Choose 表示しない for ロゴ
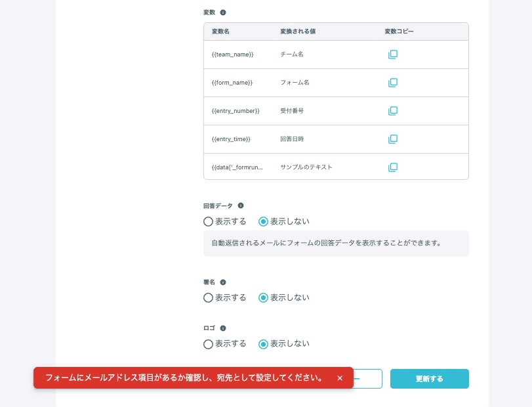 tap(264, 344)
